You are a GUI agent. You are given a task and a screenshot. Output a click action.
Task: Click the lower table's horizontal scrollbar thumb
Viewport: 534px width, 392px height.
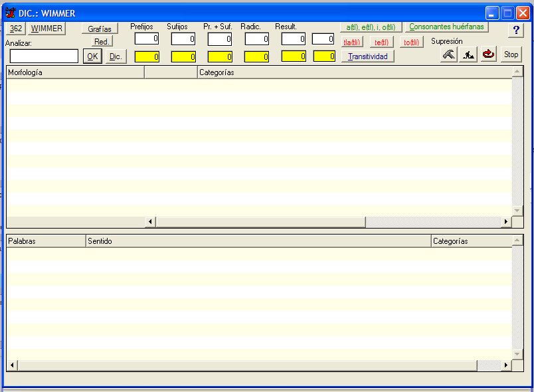pos(247,365)
